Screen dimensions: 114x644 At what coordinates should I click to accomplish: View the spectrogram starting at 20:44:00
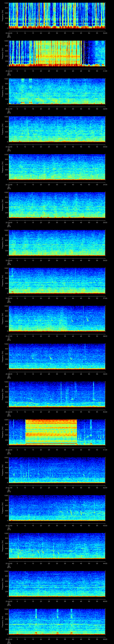[57, 584]
